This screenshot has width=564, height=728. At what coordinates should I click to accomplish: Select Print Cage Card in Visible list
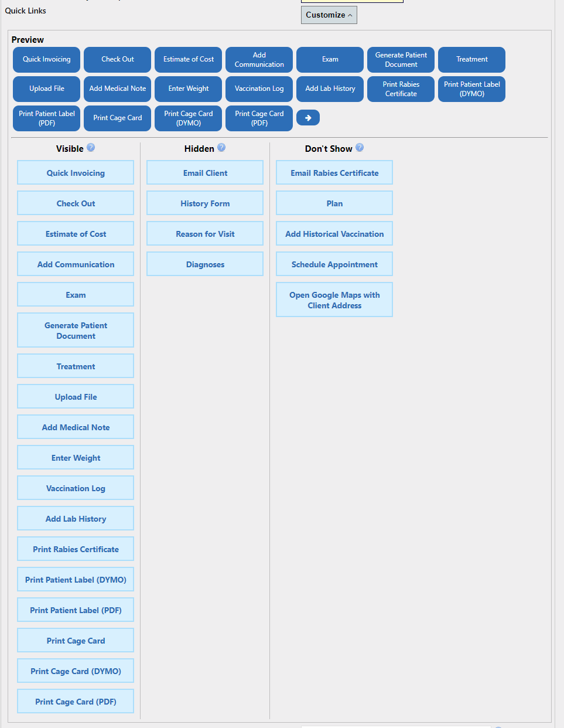76,641
